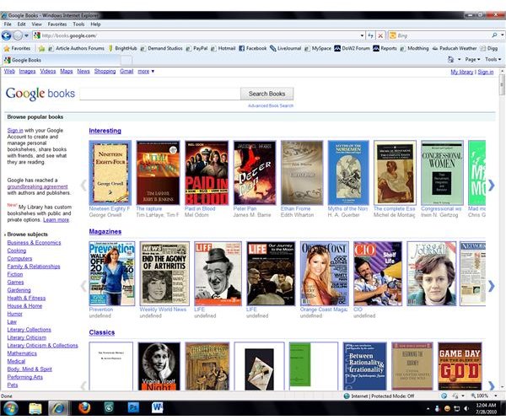Click the browser Forward arrow button
The height and width of the screenshot is (420, 506).
(18, 35)
